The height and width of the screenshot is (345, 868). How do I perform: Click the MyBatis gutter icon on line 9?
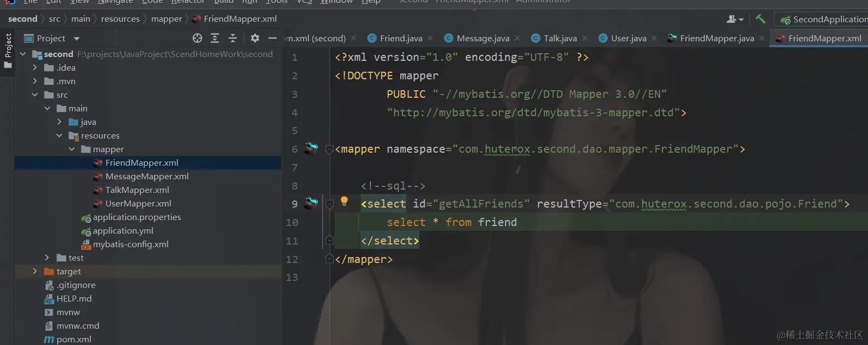coord(311,203)
